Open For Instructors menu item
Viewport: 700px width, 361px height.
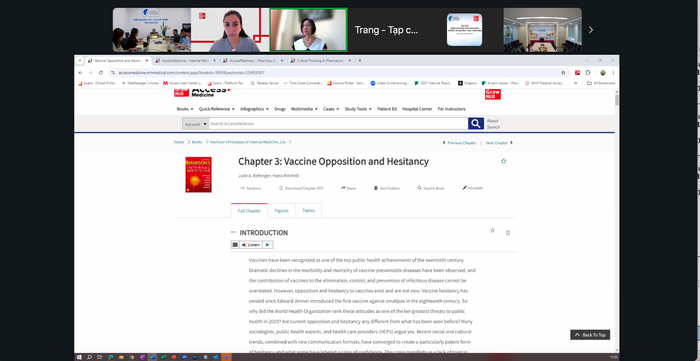pos(451,109)
